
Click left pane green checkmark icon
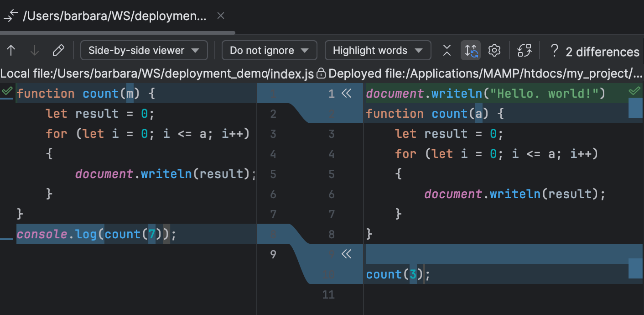pos(6,91)
